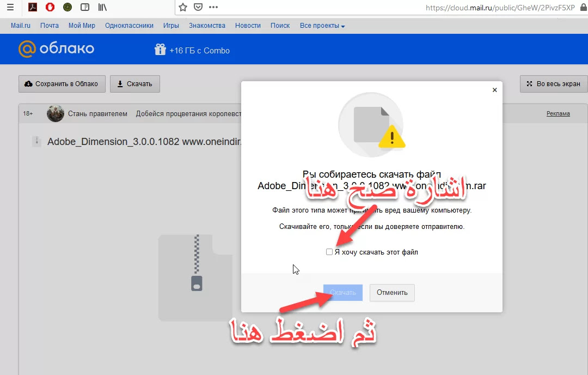Viewport: 588px width, 375px height.
Task: Click the Adobe_Dimension file name row
Action: tap(144, 142)
